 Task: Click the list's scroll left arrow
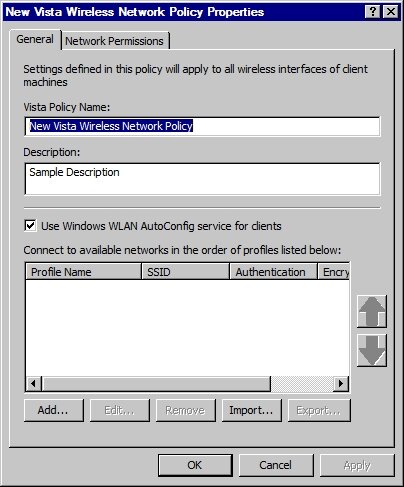coord(34,383)
